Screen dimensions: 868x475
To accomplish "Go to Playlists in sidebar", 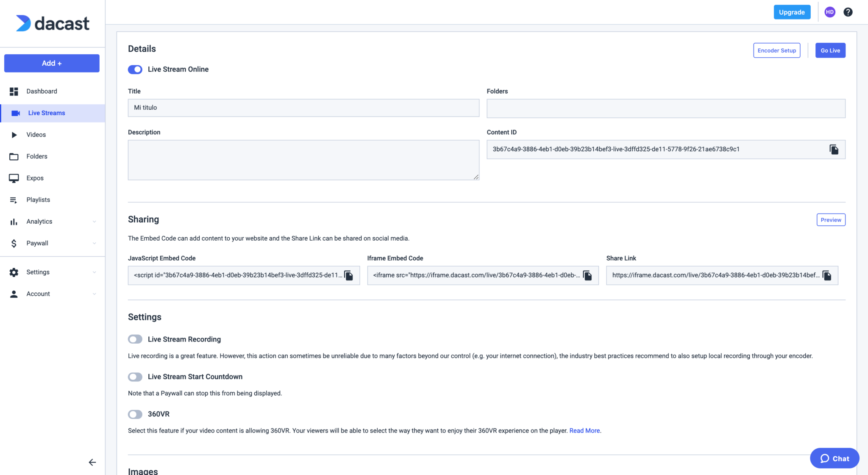I will [x=38, y=200].
